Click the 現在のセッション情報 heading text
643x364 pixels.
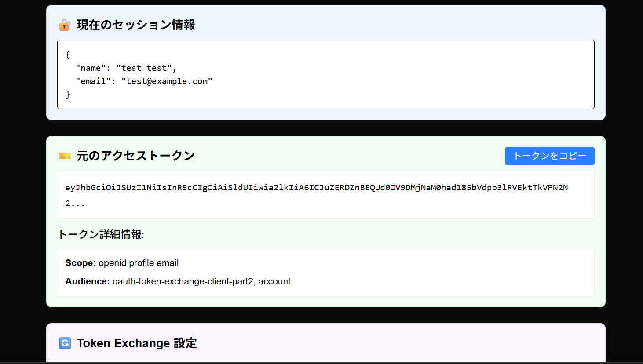tap(136, 25)
